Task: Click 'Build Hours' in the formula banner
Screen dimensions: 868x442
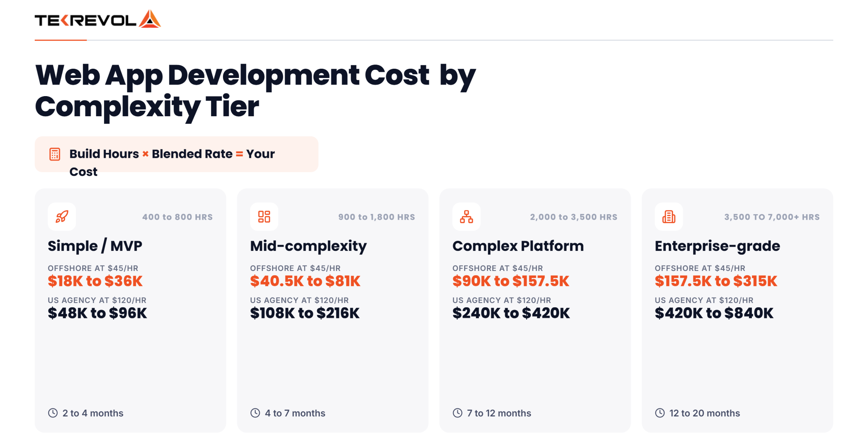Action: (104, 154)
